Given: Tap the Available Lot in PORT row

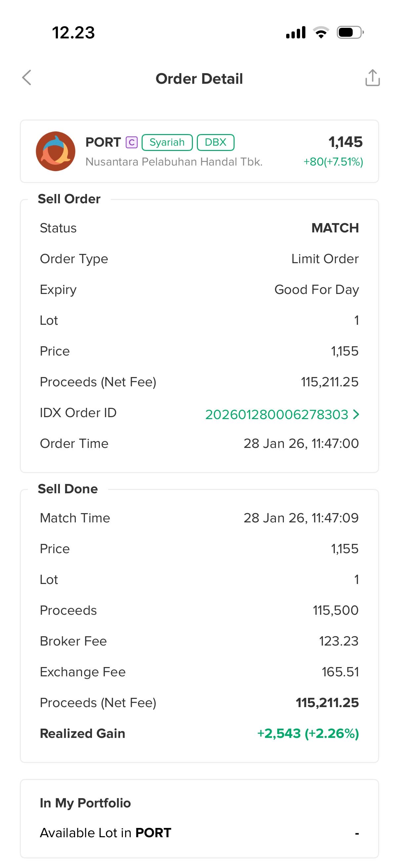Looking at the screenshot, I should point(199,833).
